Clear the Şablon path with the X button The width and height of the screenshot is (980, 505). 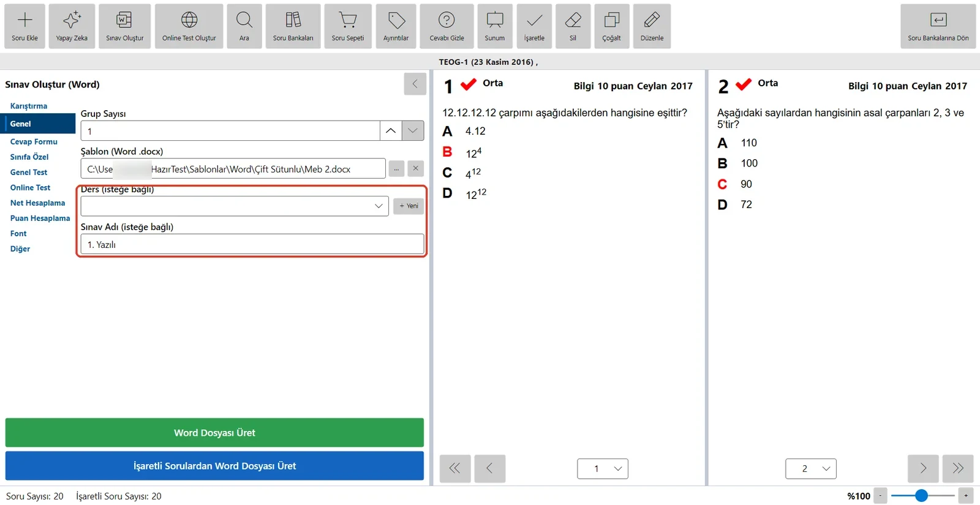click(x=415, y=168)
